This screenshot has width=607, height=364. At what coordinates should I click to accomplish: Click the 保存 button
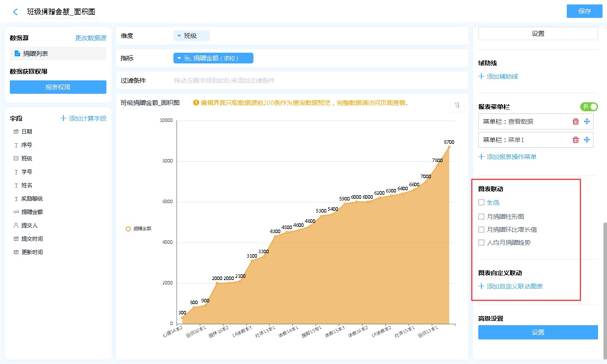point(584,11)
